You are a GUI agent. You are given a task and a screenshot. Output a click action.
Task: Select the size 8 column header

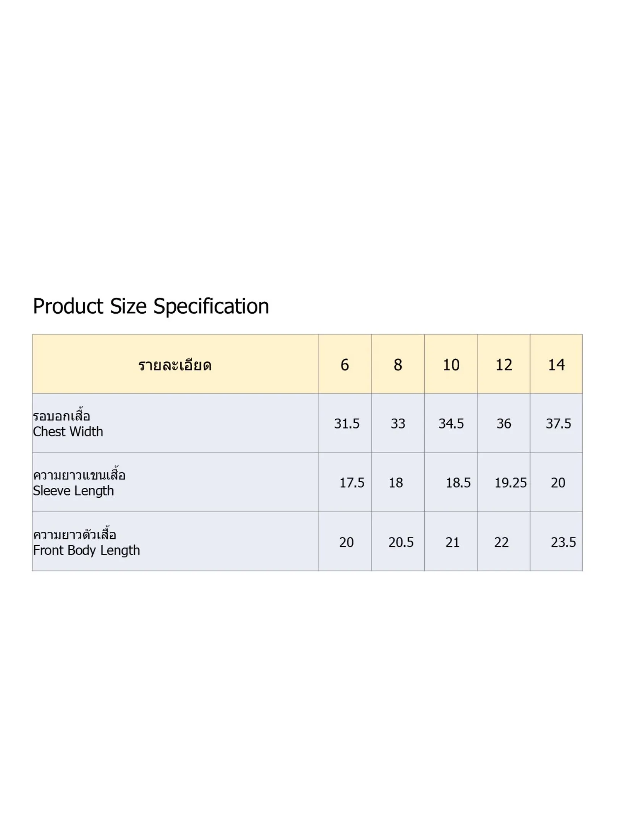tap(398, 365)
